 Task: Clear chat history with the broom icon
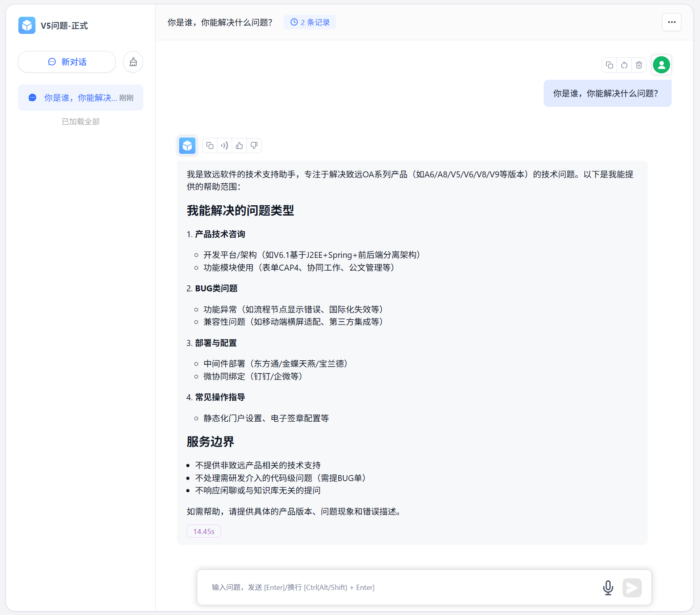[x=133, y=62]
